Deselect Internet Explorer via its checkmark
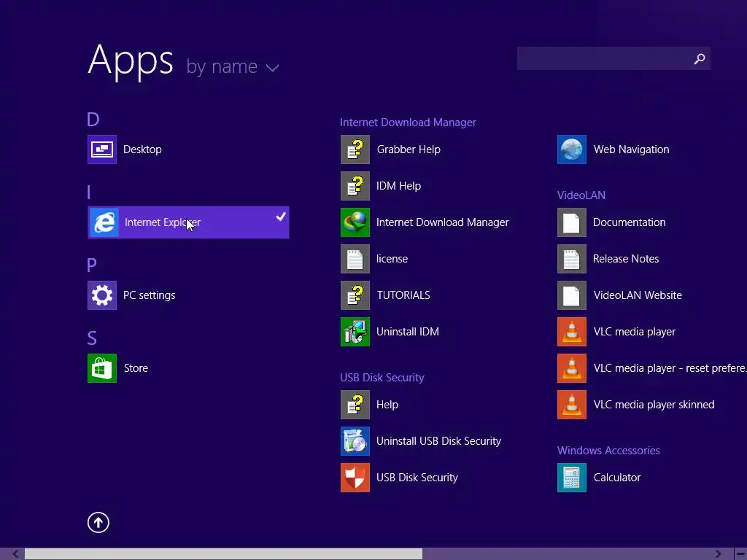 (x=281, y=217)
